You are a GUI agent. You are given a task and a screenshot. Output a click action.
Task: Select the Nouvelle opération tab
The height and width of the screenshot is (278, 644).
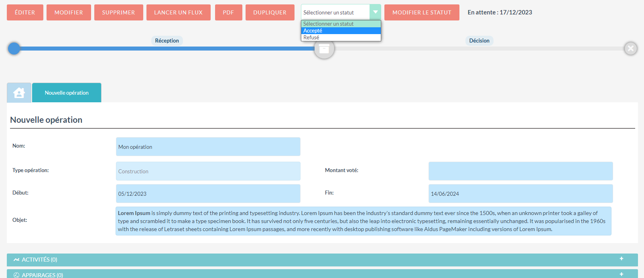coord(67,93)
